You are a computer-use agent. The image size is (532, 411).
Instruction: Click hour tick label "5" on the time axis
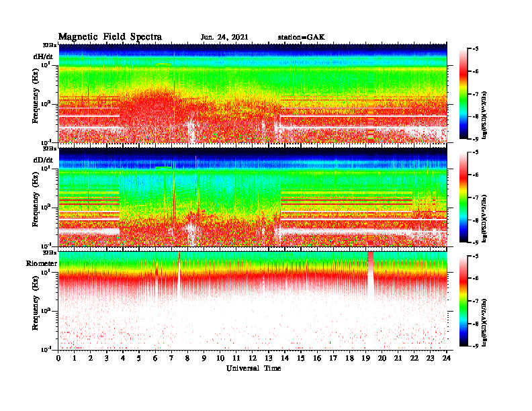pyautogui.click(x=139, y=358)
